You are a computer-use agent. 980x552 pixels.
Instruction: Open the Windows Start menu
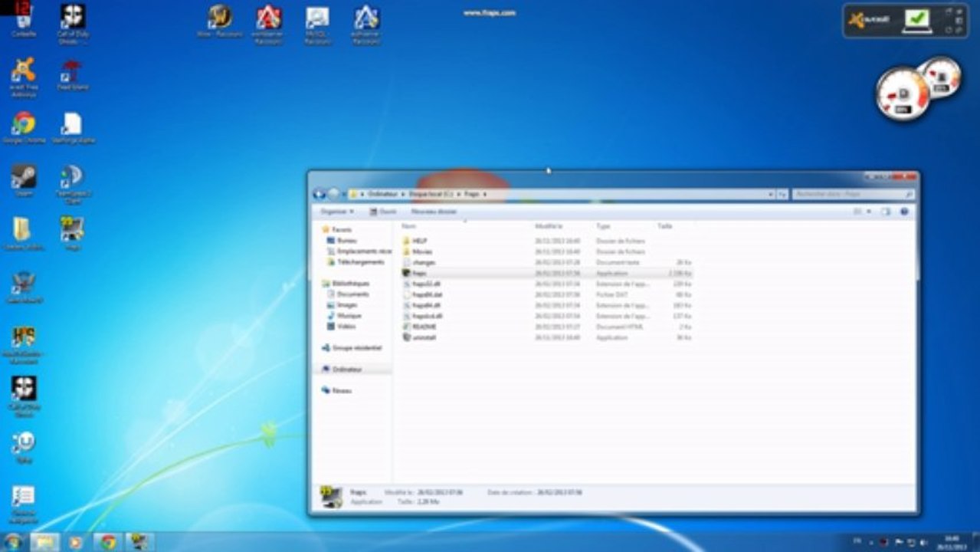[12, 542]
